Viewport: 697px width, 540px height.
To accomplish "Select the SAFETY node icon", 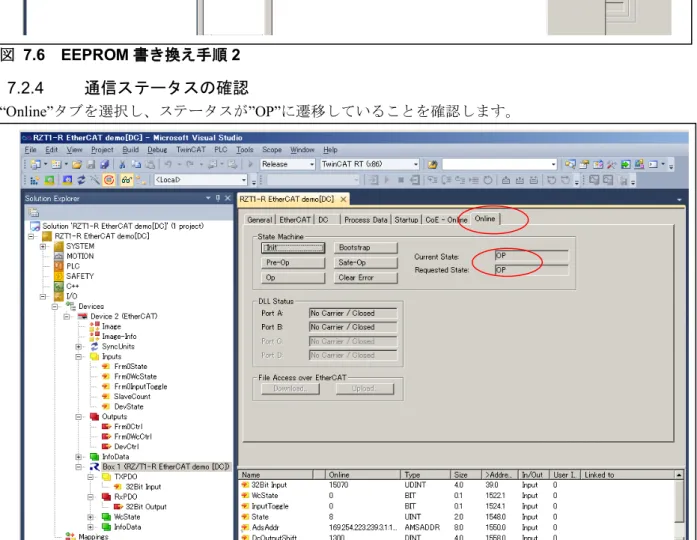I will (x=59, y=276).
